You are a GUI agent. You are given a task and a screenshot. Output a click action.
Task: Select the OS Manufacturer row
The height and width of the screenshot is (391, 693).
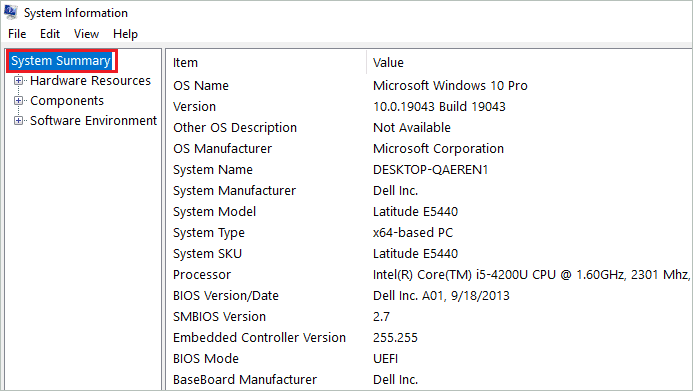(x=223, y=148)
